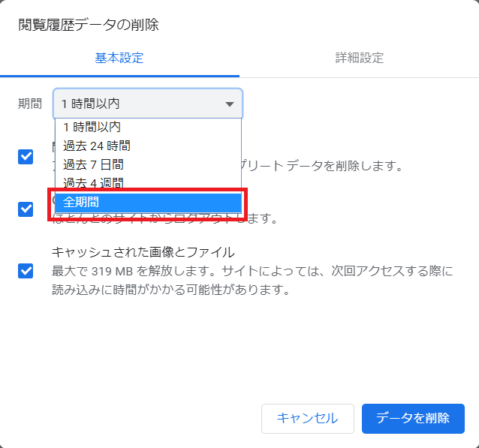The image size is (479, 448).
Task: Click the 期間 dropdown arrow triangle
Action: tap(230, 104)
